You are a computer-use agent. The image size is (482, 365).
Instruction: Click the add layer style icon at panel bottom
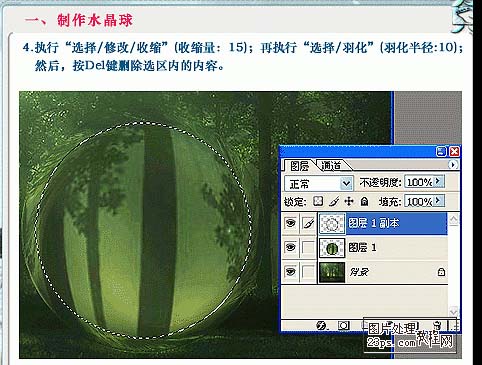(321, 326)
